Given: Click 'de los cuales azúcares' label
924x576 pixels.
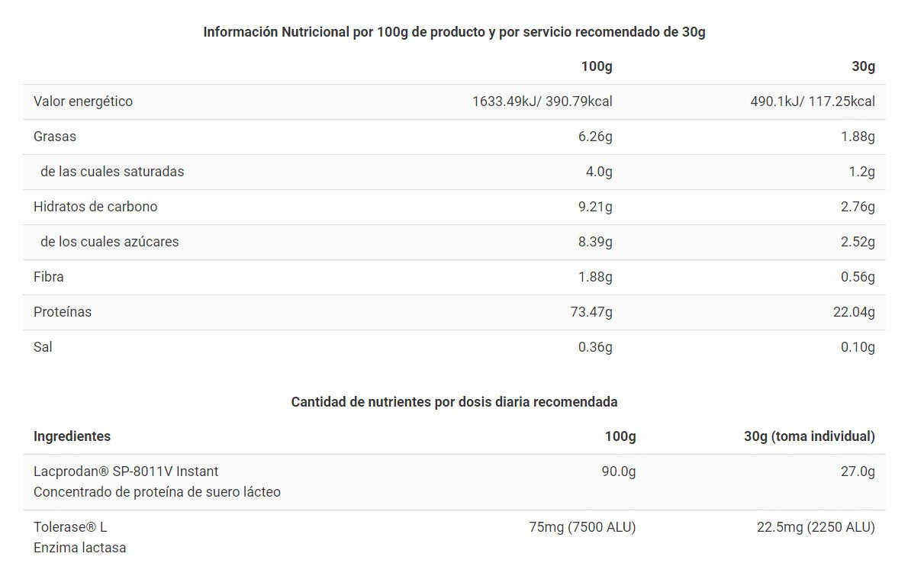Looking at the screenshot, I should click(x=110, y=242).
